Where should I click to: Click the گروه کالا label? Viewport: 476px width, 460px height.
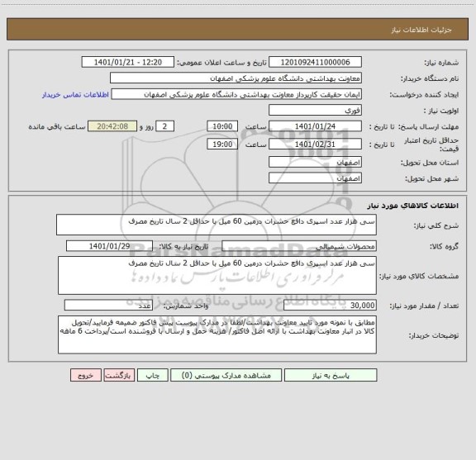click(444, 247)
